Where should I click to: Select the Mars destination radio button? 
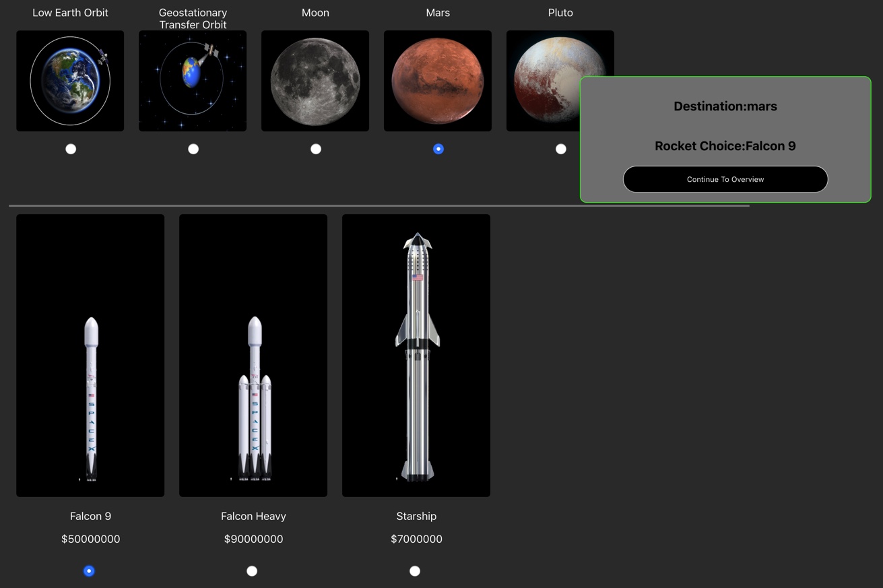(438, 149)
